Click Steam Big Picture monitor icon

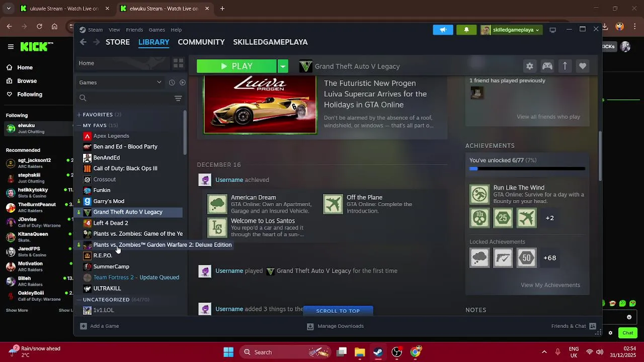[552, 30]
